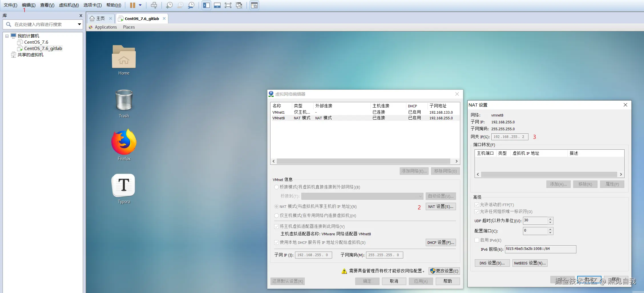Enable the 启用 IPv6 checkbox
The width and height of the screenshot is (644, 293).
(477, 240)
